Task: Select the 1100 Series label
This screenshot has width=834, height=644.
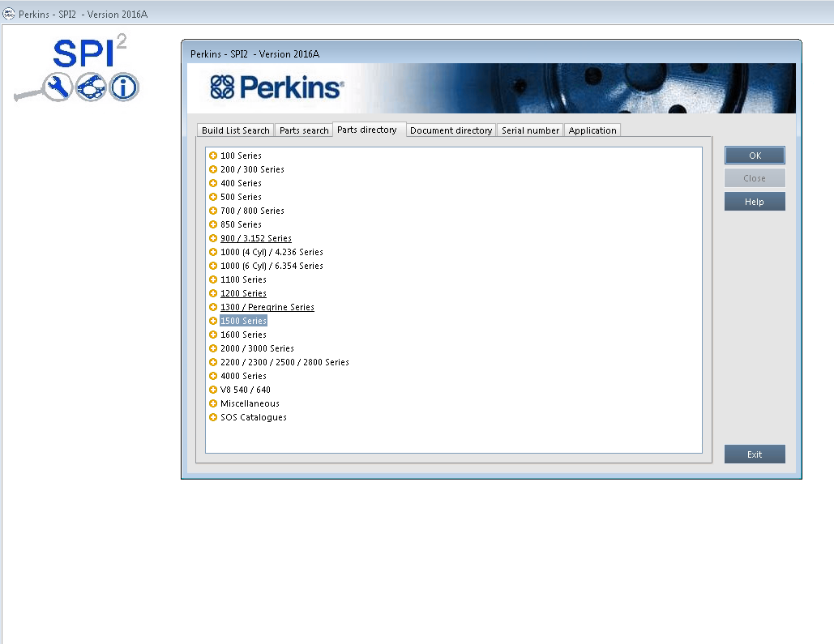Action: (244, 279)
